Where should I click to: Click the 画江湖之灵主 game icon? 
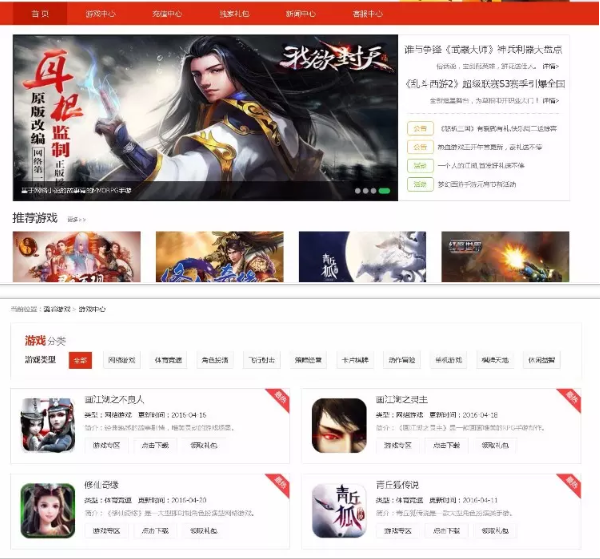(x=339, y=425)
